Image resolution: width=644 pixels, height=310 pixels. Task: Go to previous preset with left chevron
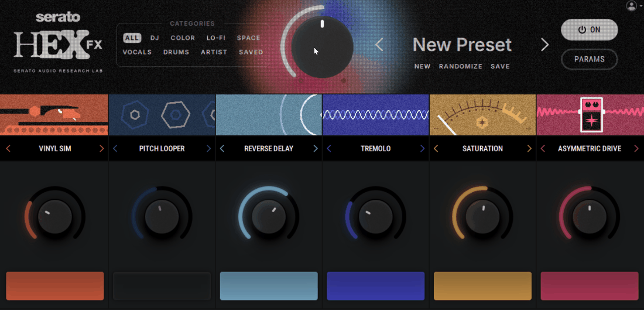(x=379, y=45)
